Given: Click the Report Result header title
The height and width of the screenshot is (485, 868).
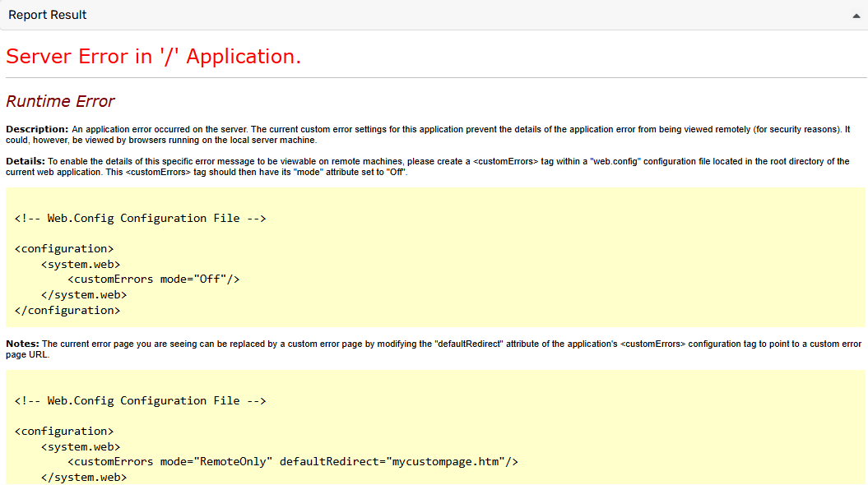Looking at the screenshot, I should (x=48, y=15).
